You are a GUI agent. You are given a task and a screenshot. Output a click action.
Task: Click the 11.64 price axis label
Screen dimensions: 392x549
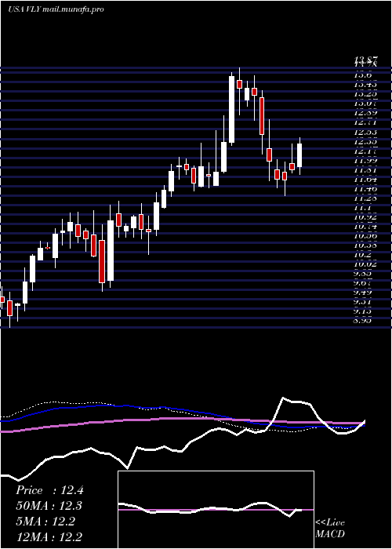coord(365,180)
